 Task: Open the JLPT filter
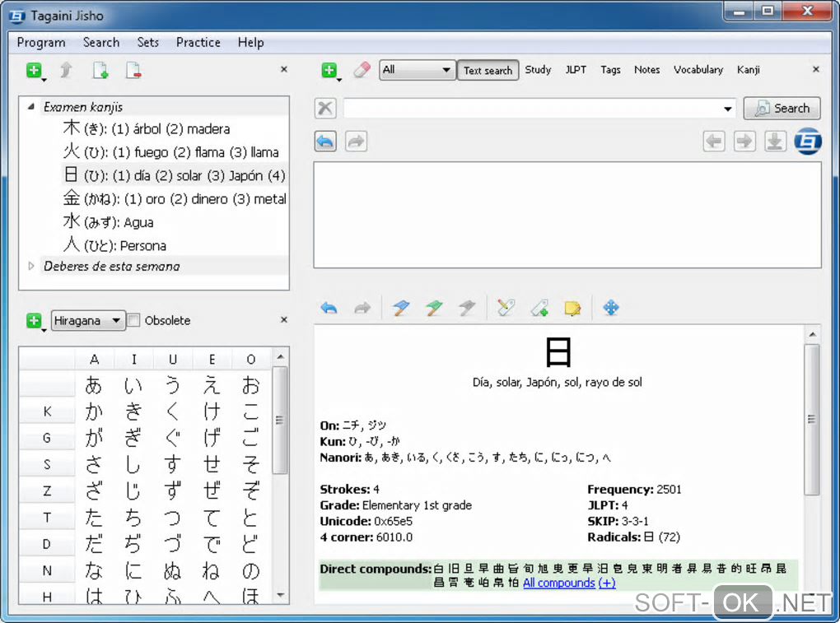(576, 70)
